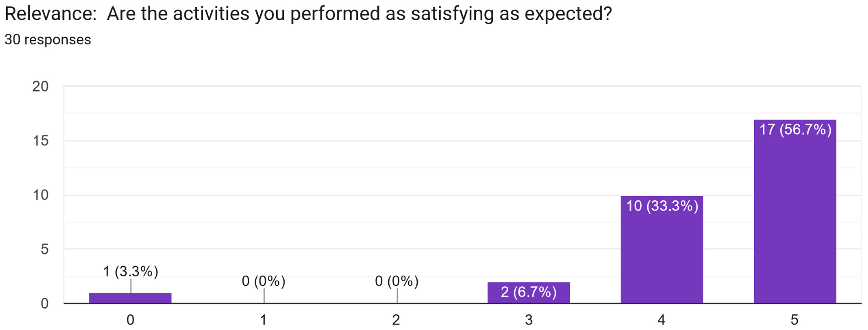Click the "0 (0%)" label above rating 1
This screenshot has height=330, width=868.
(263, 281)
